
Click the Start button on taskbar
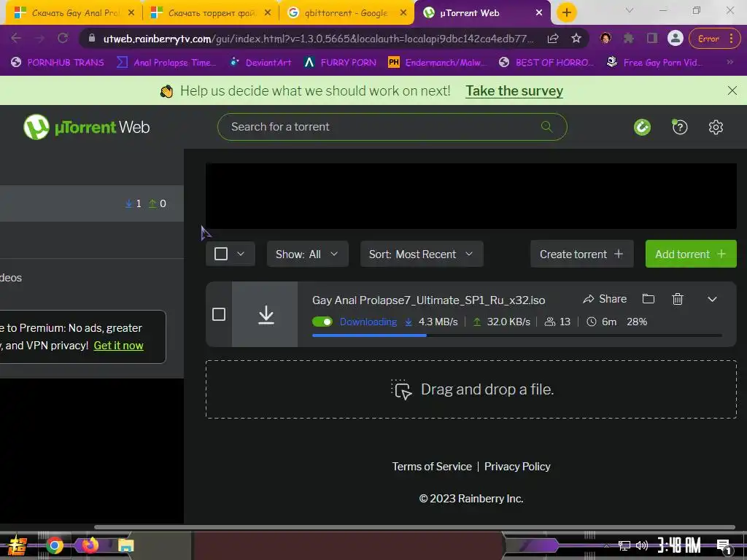tap(18, 545)
